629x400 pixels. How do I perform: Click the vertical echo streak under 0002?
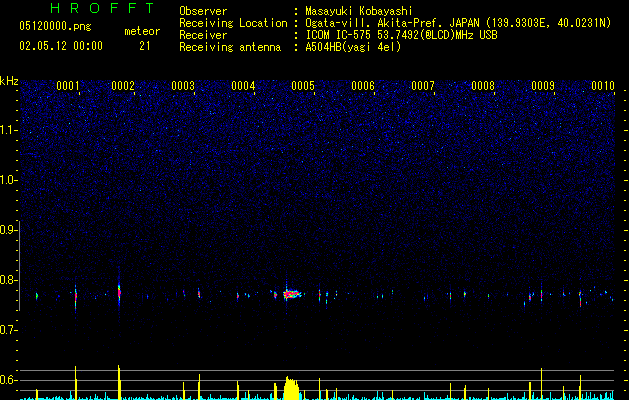tap(119, 292)
